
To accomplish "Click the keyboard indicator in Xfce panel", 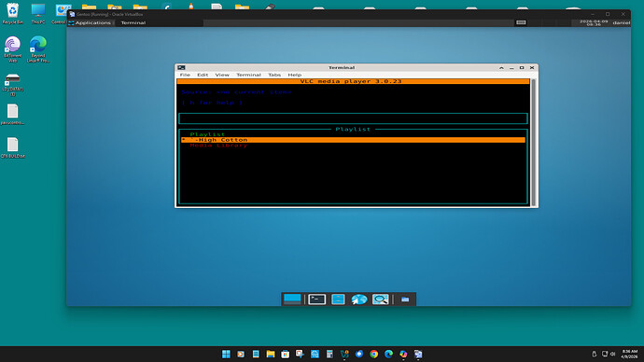I will [521, 22].
